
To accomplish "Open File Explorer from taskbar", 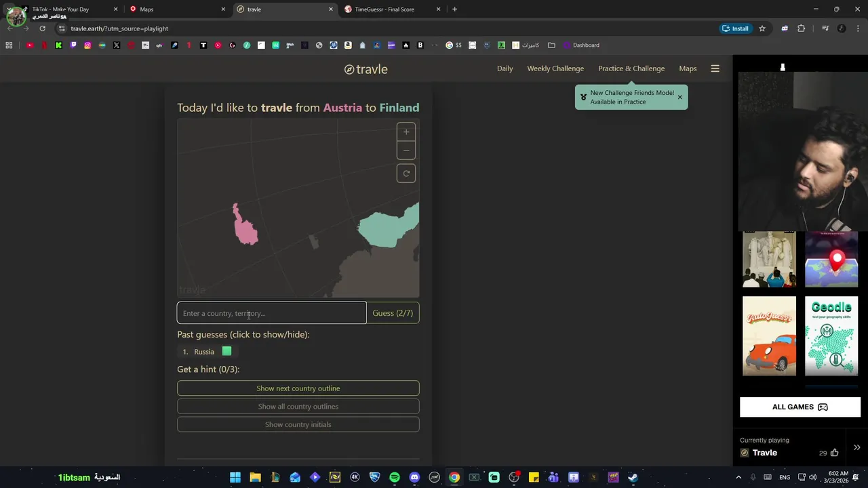I will (255, 477).
